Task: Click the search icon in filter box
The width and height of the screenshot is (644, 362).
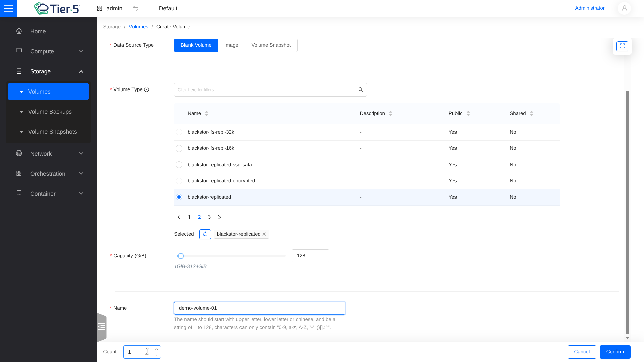Action: (361, 90)
